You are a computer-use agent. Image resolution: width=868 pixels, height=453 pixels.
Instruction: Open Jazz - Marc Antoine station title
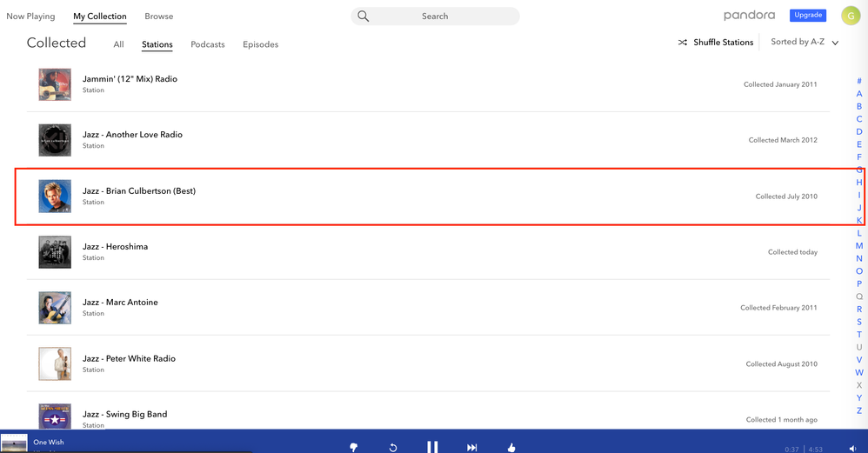[x=120, y=302]
